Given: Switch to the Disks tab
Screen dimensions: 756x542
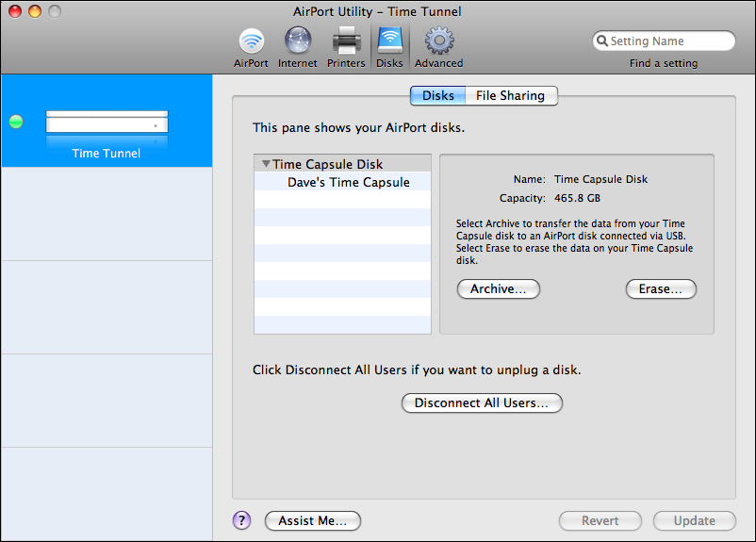Looking at the screenshot, I should [x=437, y=95].
